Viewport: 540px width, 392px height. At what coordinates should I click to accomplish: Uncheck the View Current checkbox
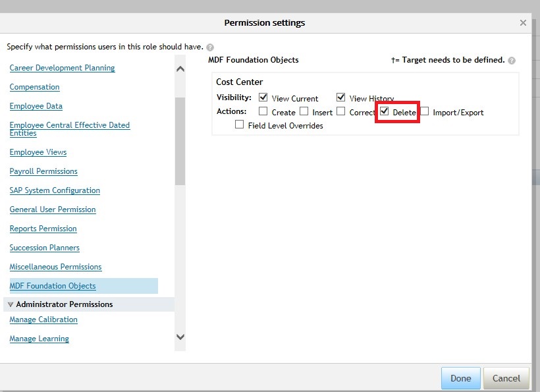263,98
